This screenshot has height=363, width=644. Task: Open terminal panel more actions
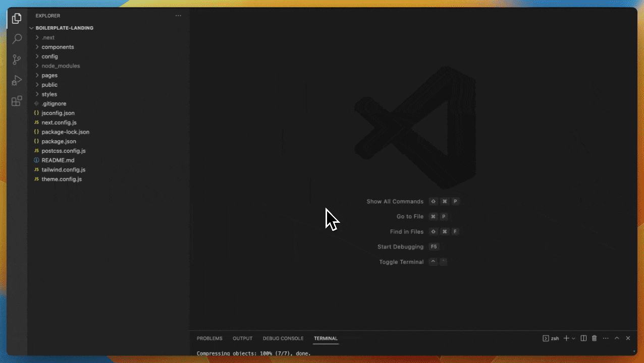606,338
